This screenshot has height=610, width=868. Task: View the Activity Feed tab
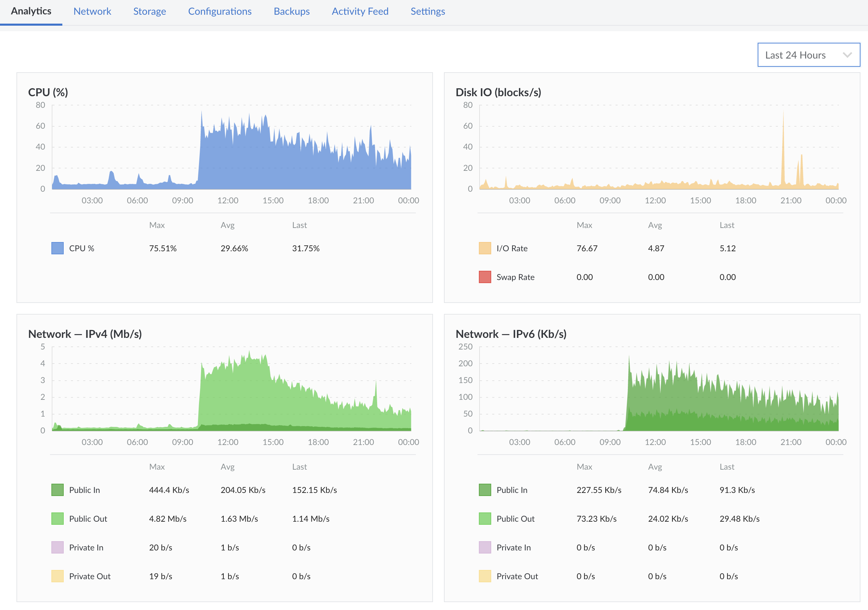[x=360, y=11]
